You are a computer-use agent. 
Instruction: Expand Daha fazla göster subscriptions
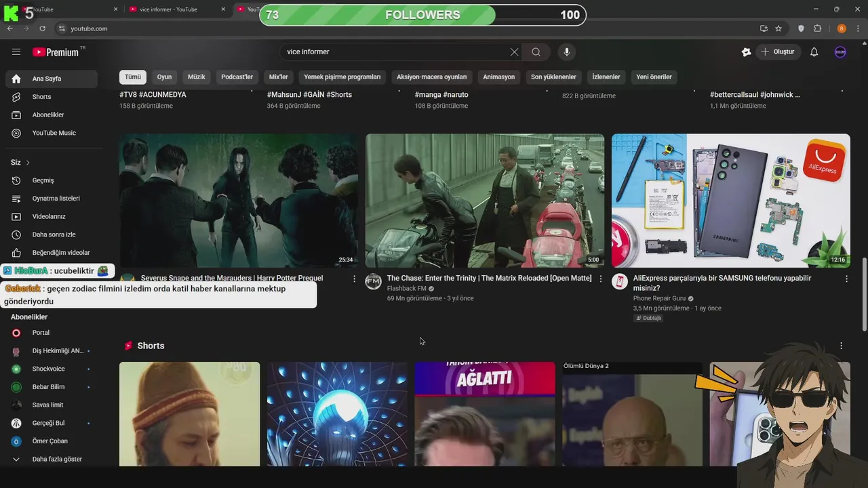(52, 459)
